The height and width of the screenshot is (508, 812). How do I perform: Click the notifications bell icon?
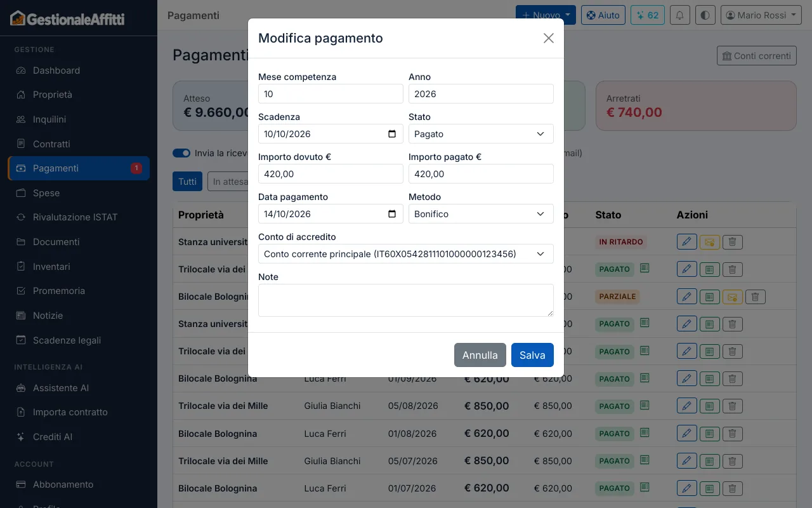pyautogui.click(x=680, y=15)
